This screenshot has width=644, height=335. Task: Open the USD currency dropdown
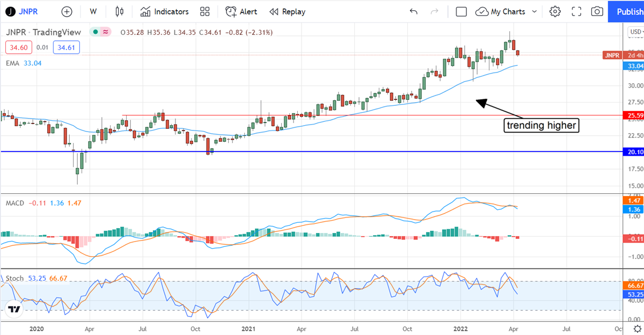(634, 32)
